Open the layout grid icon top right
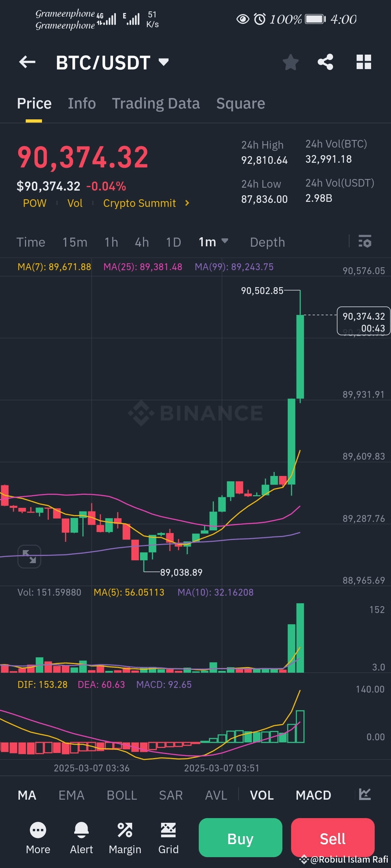 point(363,62)
